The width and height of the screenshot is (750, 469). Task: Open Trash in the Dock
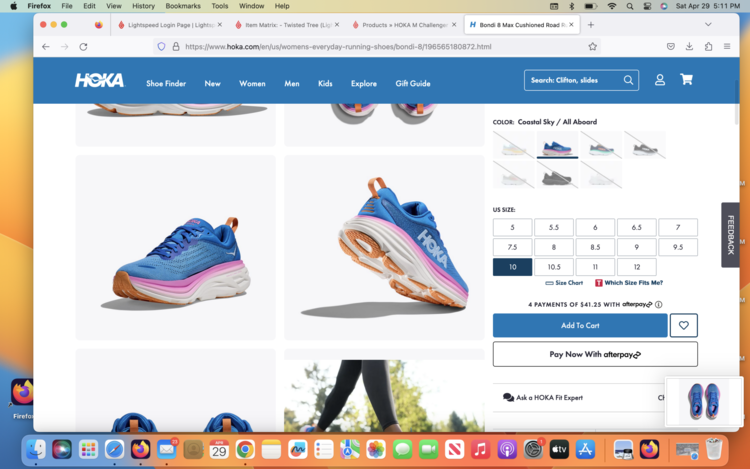[x=714, y=449]
